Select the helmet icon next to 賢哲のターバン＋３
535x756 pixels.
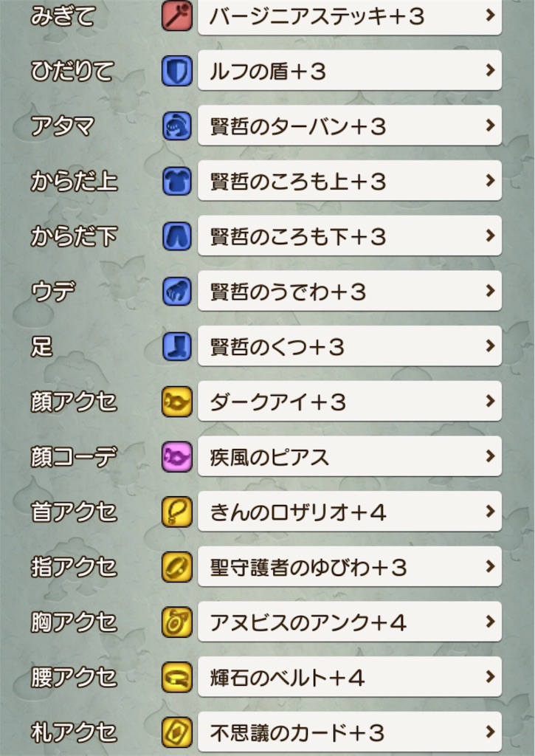tap(176, 126)
